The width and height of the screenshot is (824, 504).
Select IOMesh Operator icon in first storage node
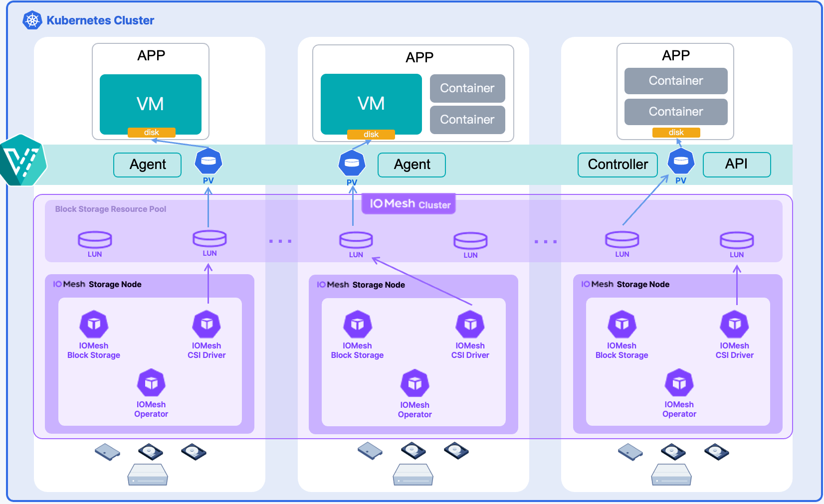151,383
